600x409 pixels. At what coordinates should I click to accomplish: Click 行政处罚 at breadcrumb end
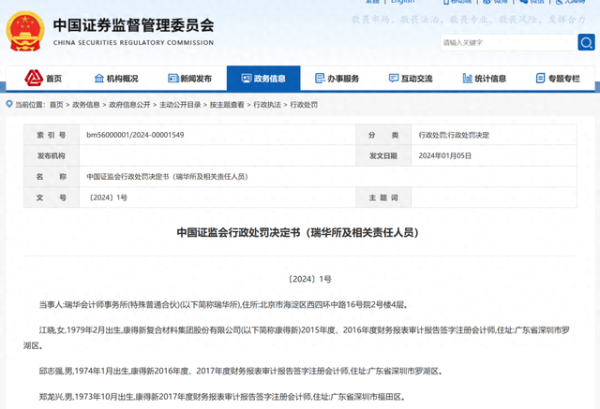(x=304, y=103)
